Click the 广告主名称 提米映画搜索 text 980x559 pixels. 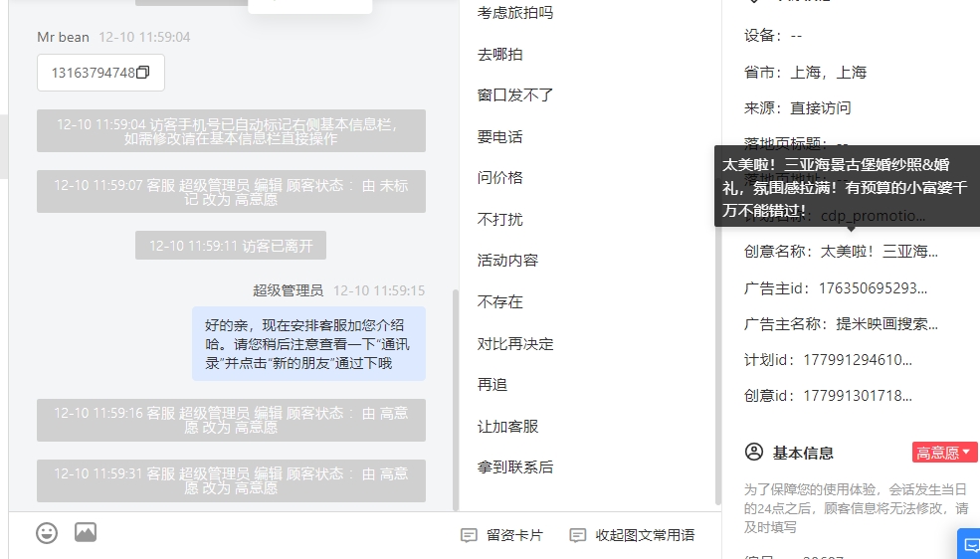pyautogui.click(x=886, y=324)
